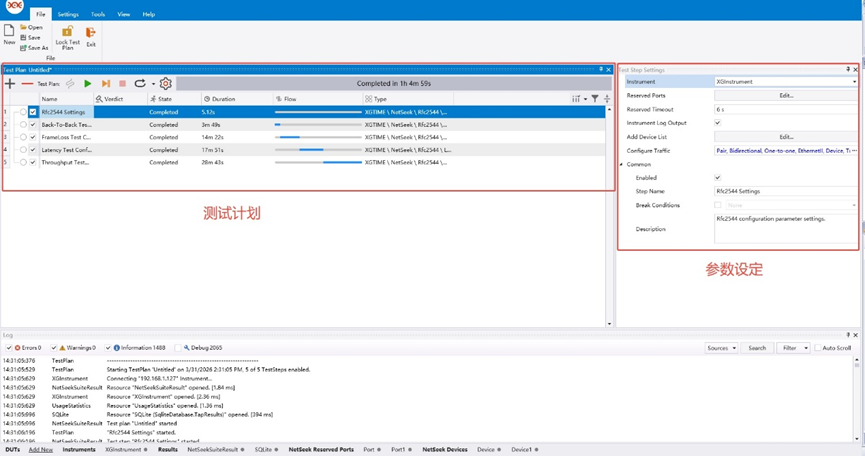
Task: Click the Reserved Timeout field
Action: [x=786, y=109]
